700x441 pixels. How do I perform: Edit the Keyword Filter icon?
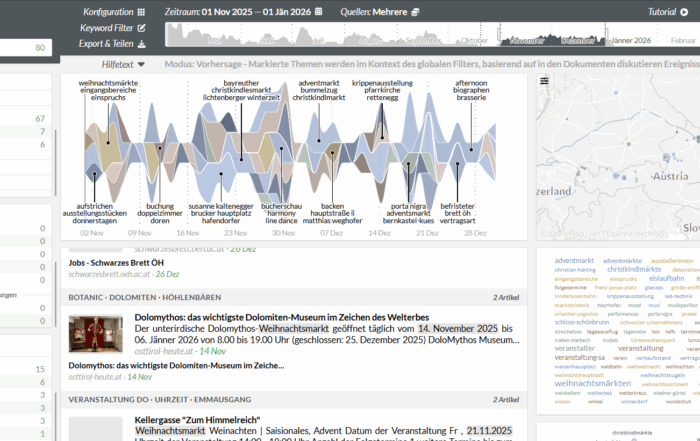pyautogui.click(x=142, y=28)
